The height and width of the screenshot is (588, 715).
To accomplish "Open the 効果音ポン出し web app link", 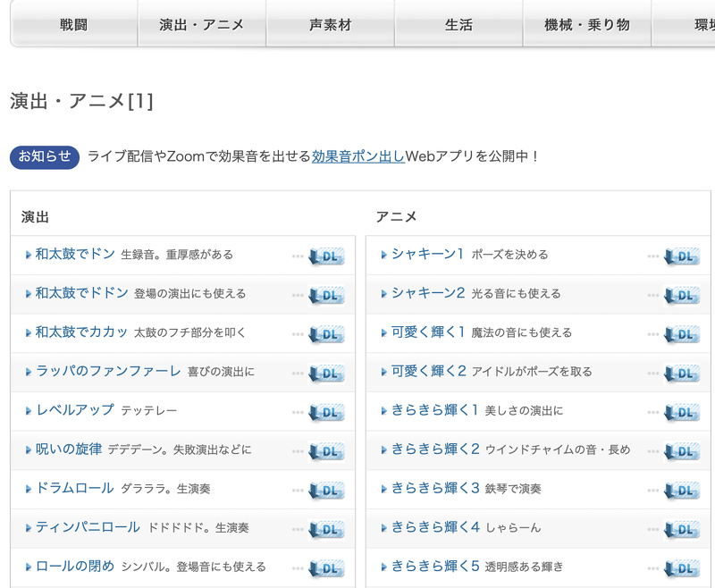I will [x=358, y=156].
